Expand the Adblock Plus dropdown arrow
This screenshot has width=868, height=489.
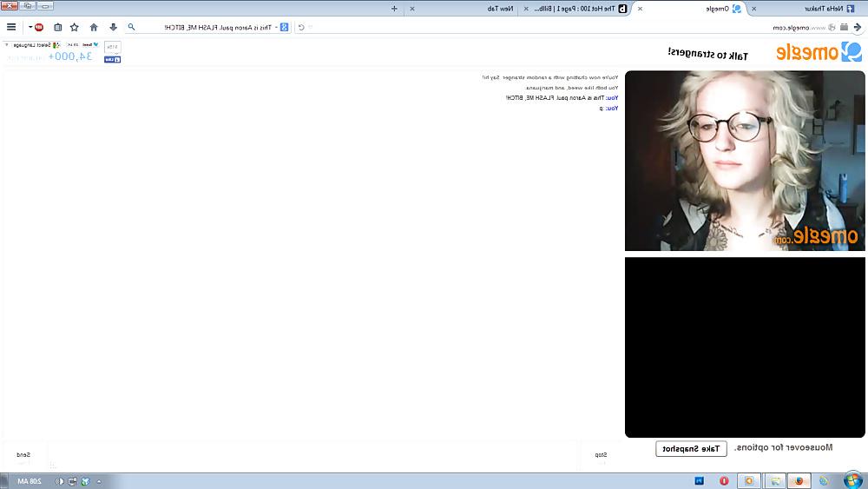coord(30,27)
